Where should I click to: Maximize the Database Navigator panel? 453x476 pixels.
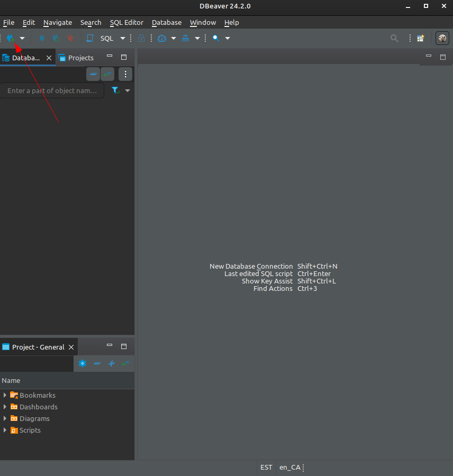[x=124, y=57]
